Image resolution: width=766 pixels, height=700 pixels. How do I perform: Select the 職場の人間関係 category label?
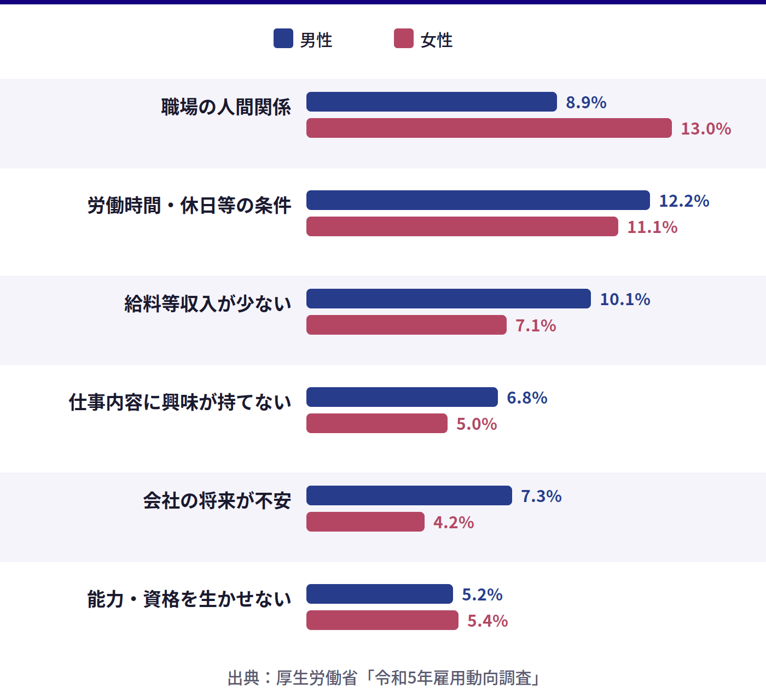tap(226, 107)
